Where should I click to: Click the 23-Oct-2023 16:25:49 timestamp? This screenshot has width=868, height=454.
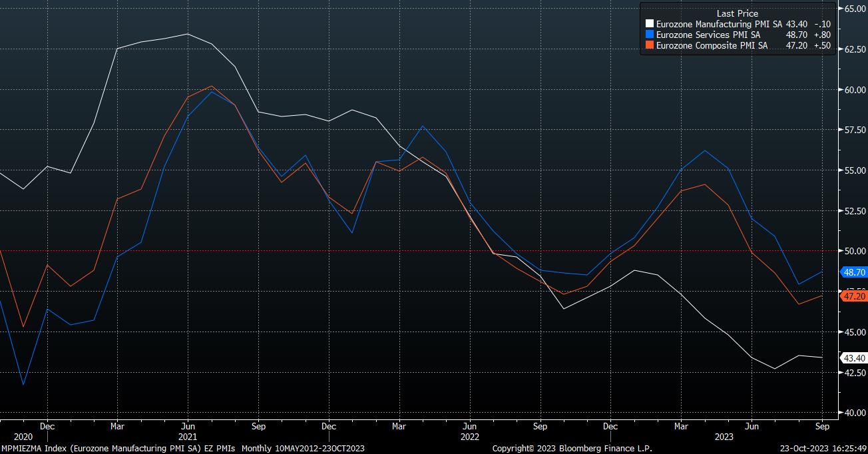[x=823, y=448]
